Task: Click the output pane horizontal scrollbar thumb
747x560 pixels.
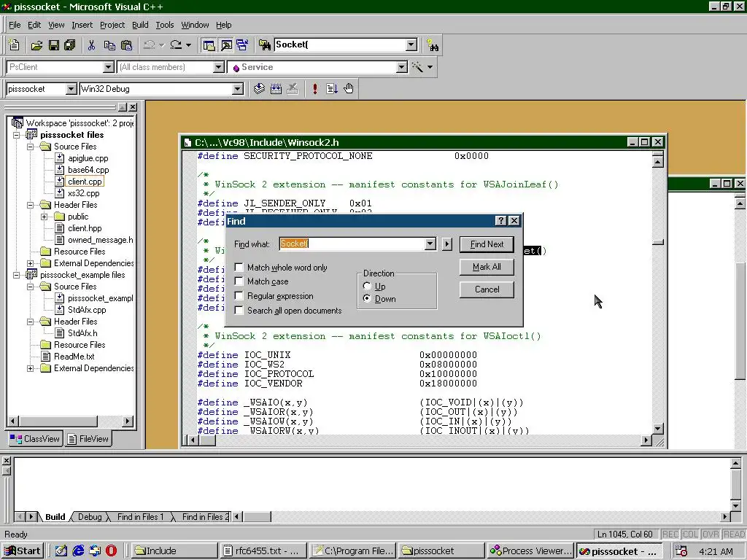Action: [x=257, y=517]
